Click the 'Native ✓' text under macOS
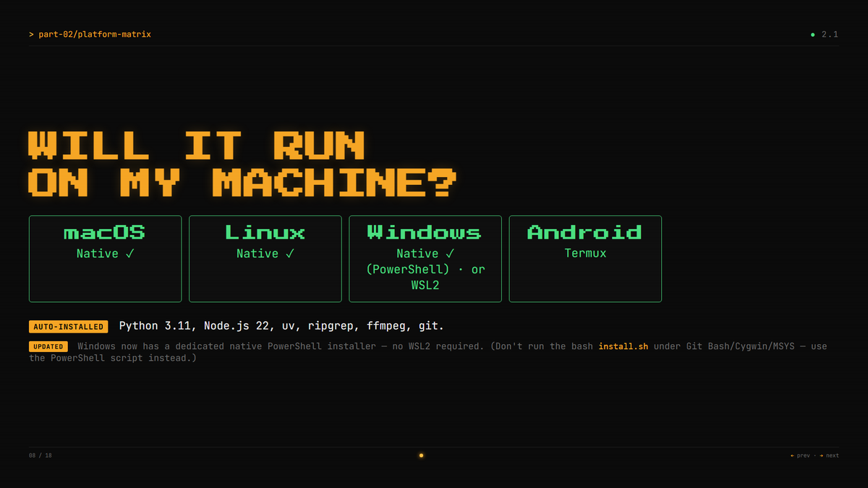The width and height of the screenshot is (868, 488). point(106,254)
